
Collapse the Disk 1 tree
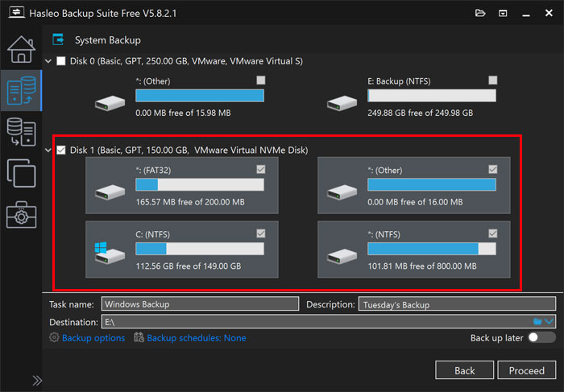48,151
